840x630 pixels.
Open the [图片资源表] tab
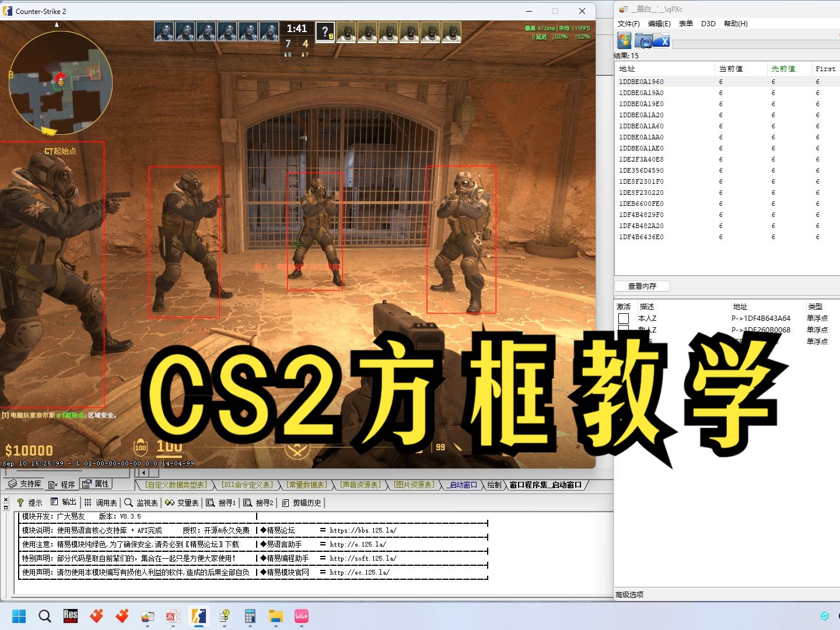tap(414, 485)
